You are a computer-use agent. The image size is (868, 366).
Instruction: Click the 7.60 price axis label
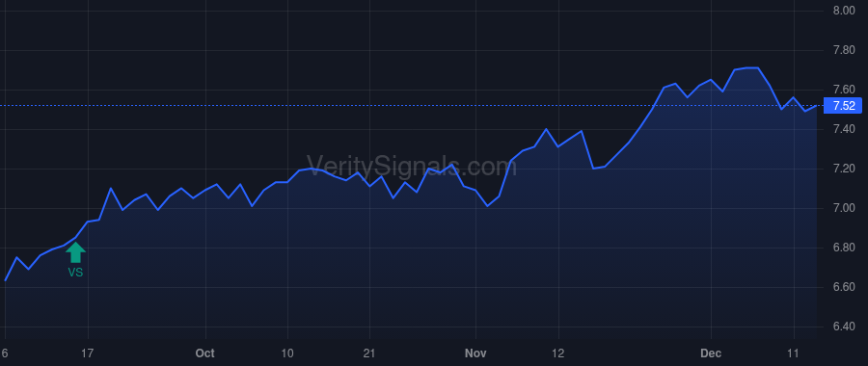(844, 90)
